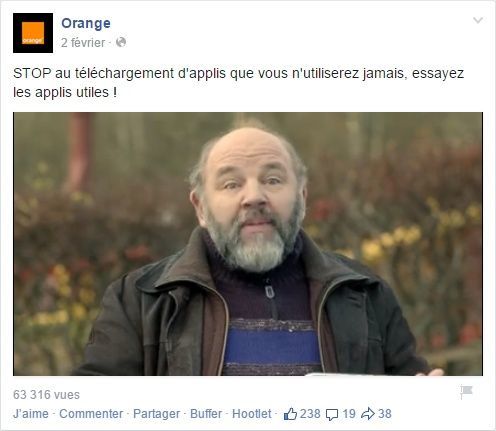Image resolution: width=496 pixels, height=431 pixels.
Task: Click the Hootlet link
Action: (252, 414)
